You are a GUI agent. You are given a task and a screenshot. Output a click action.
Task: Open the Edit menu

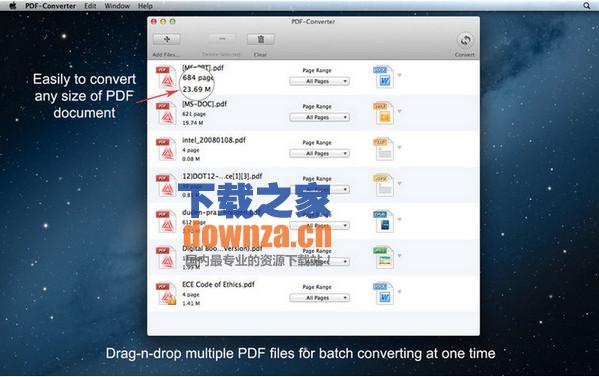(x=90, y=6)
